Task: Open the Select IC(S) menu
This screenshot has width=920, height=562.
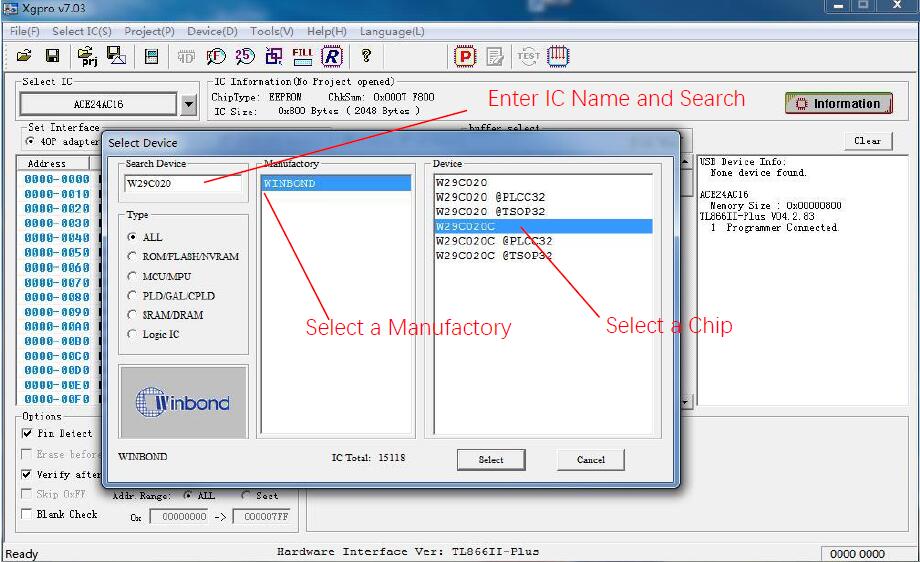Action: click(x=82, y=31)
